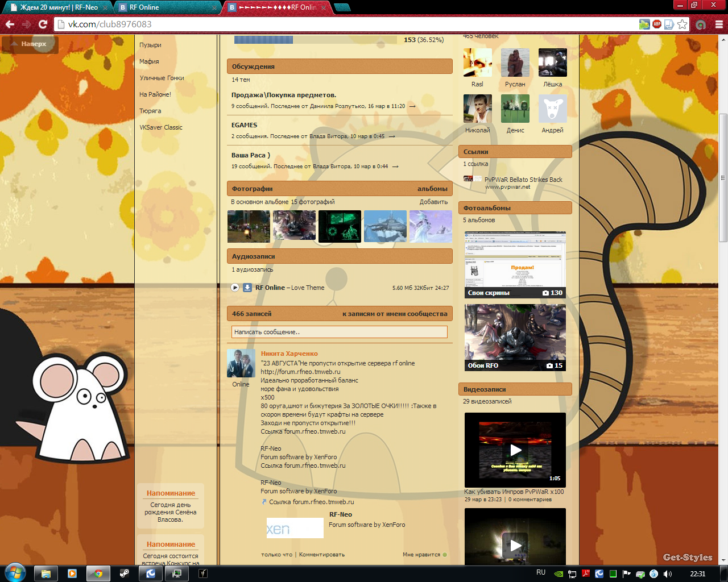Open the 'Фотографии' section header
This screenshot has width=728, height=582.
340,189
